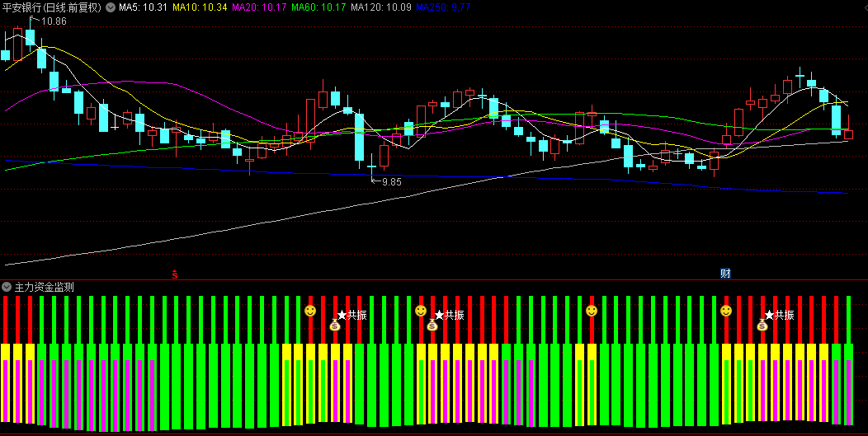868x436 pixels.
Task: Select the MA5: 10.31 legend label
Action: [144, 7]
